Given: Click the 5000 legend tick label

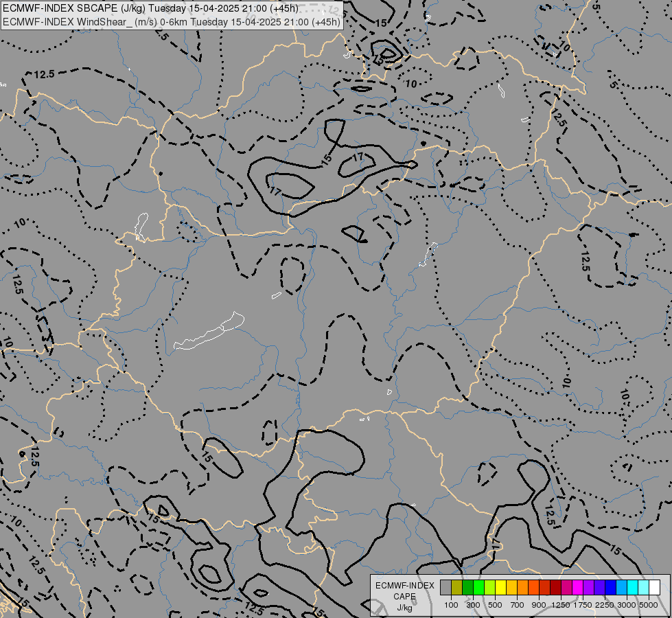Looking at the screenshot, I should pos(649,605).
